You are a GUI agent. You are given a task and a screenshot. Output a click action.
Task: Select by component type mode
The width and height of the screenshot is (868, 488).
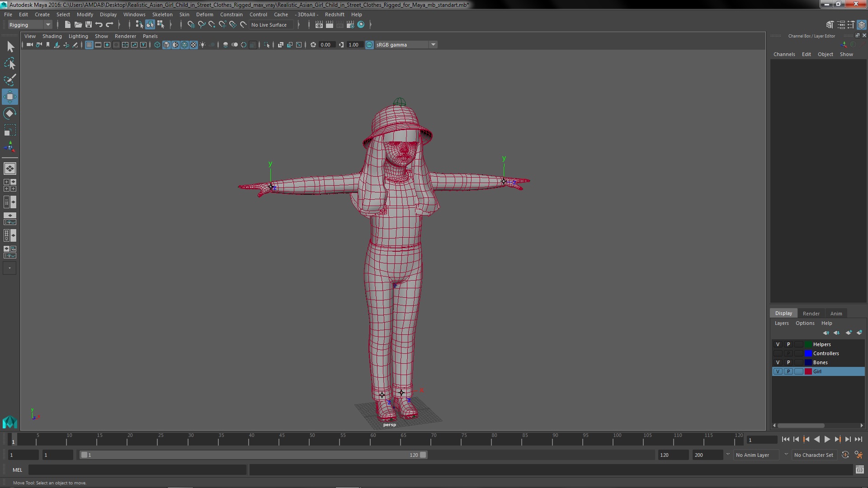tap(160, 25)
